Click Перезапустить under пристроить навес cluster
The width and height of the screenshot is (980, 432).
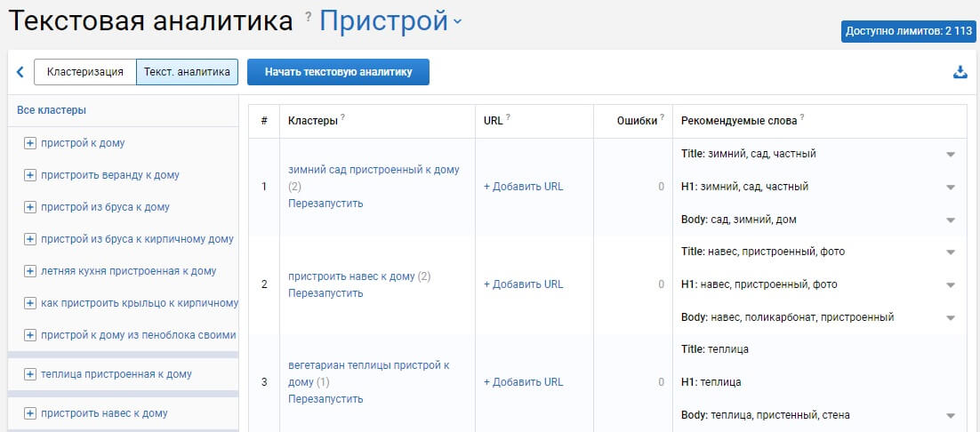(325, 293)
